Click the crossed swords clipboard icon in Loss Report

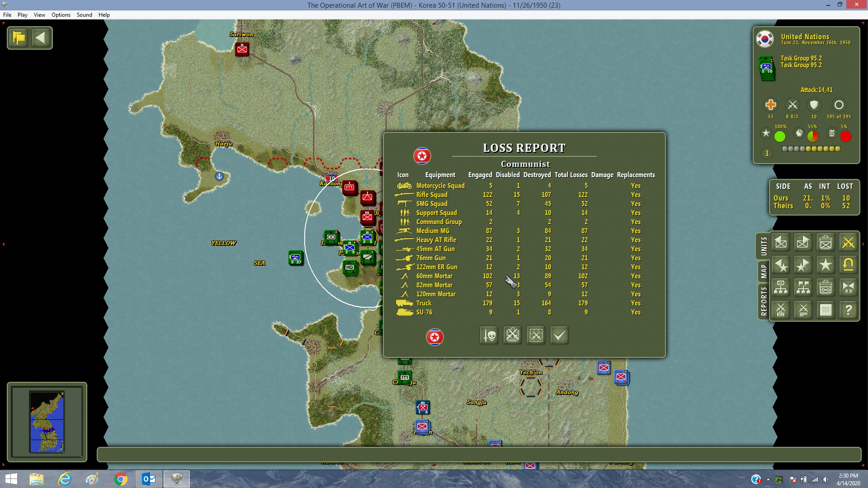tap(513, 336)
